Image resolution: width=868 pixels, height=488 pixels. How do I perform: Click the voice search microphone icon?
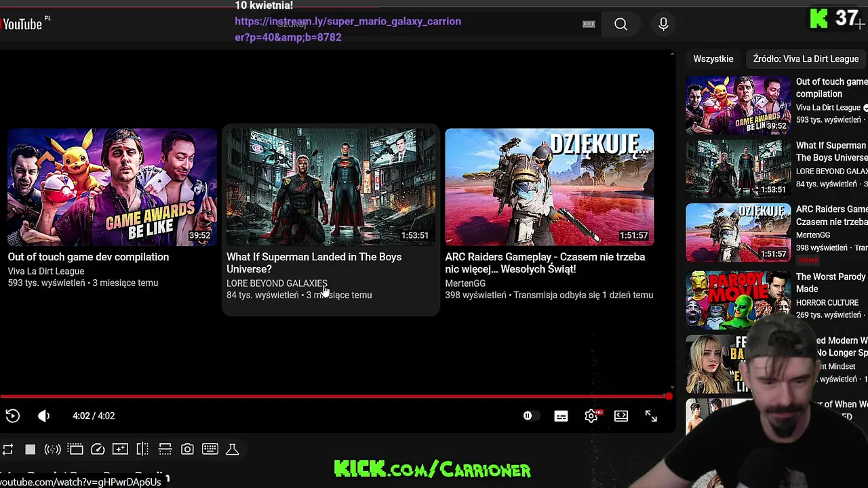[663, 24]
